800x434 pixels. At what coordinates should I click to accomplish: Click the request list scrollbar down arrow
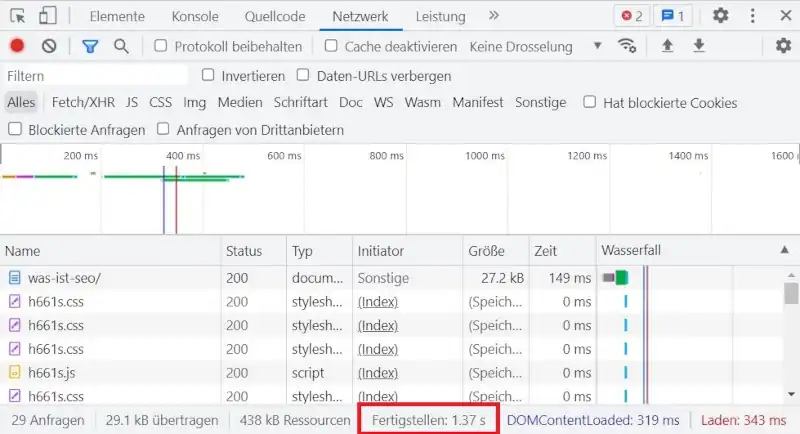pos(791,394)
